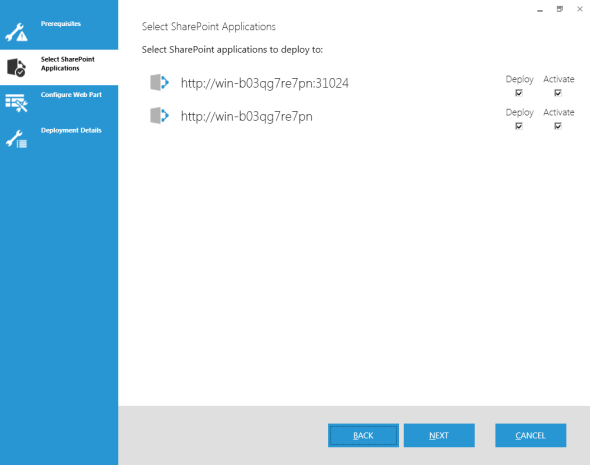Select the http://win-b03qg7re7pn application entry

click(x=246, y=116)
